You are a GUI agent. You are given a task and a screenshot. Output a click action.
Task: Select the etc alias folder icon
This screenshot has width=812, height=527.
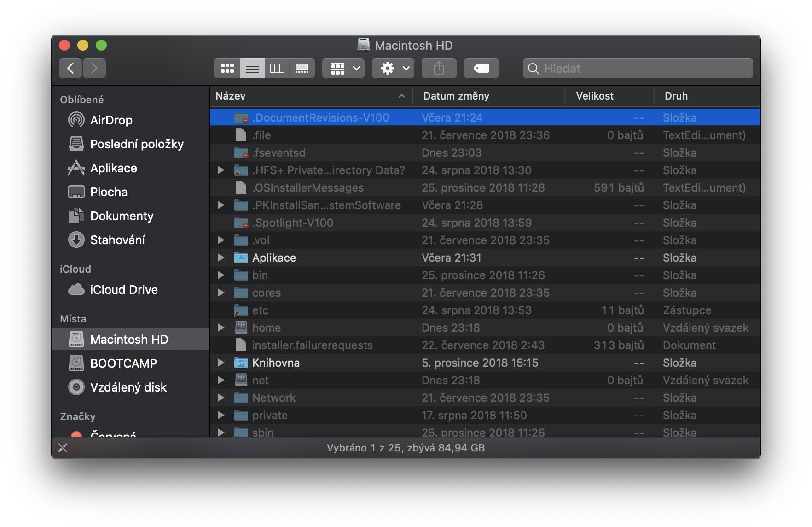(241, 310)
